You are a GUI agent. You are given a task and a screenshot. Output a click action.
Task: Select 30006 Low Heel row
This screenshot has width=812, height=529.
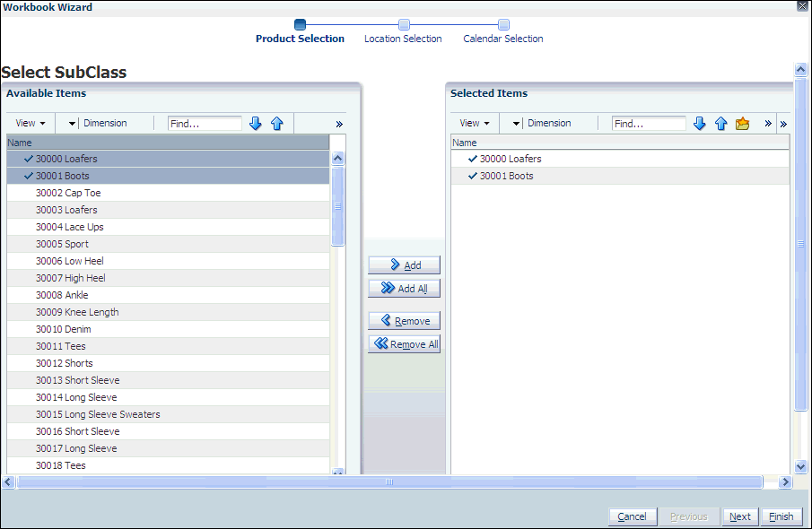pos(168,262)
